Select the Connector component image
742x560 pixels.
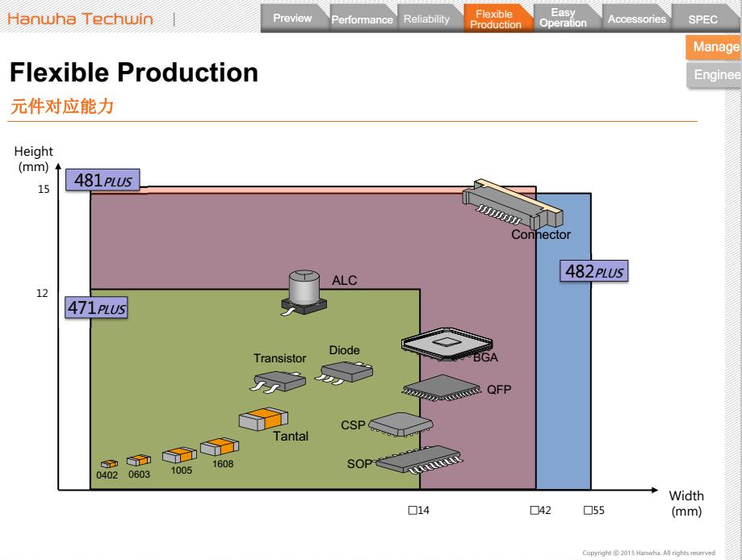point(512,207)
